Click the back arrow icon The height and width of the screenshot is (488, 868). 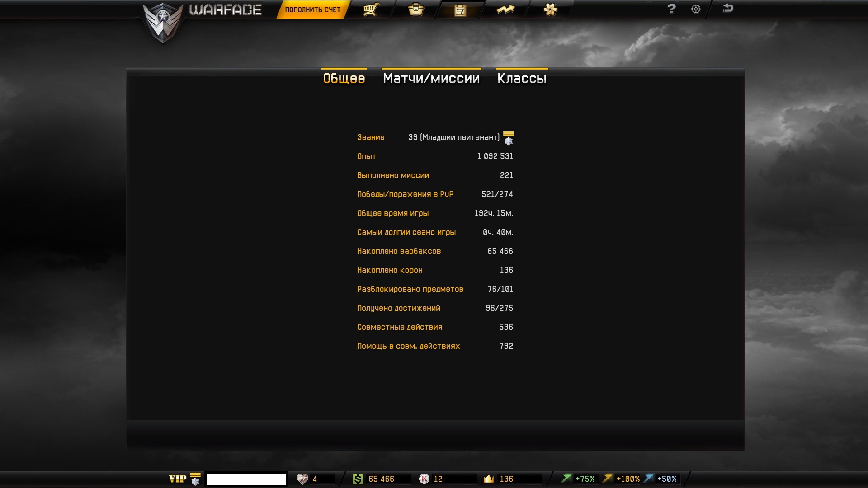[727, 8]
